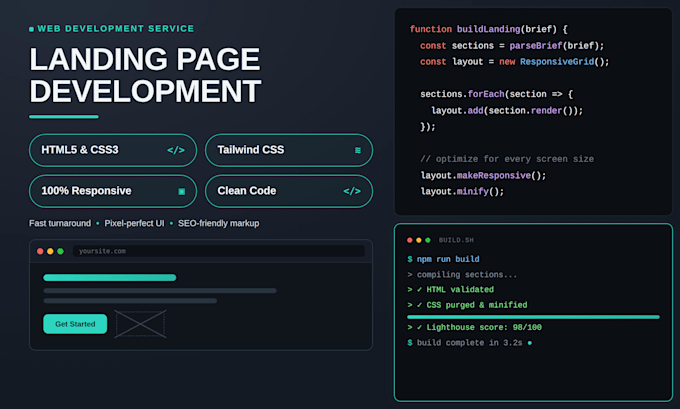This screenshot has height=409, width=680.
Task: Click the 'npm run build' command line
Action: [443, 259]
